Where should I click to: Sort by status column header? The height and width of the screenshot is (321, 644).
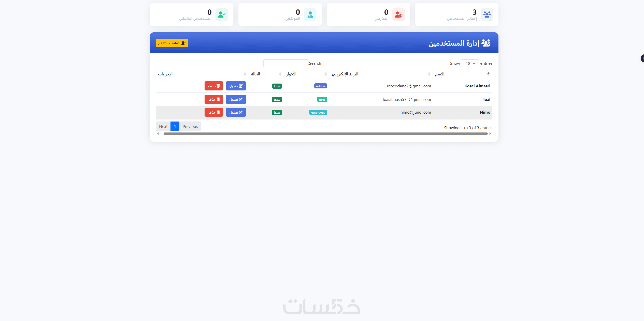click(x=255, y=74)
